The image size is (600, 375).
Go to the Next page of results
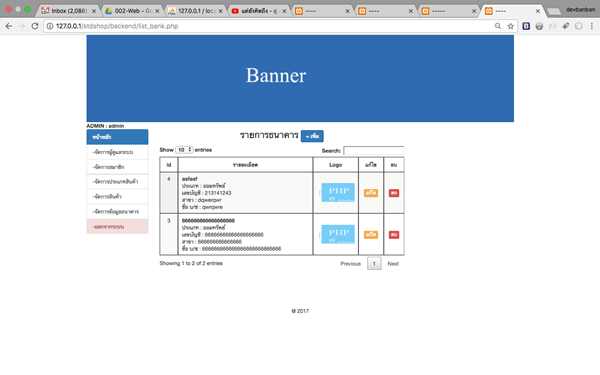pyautogui.click(x=393, y=264)
